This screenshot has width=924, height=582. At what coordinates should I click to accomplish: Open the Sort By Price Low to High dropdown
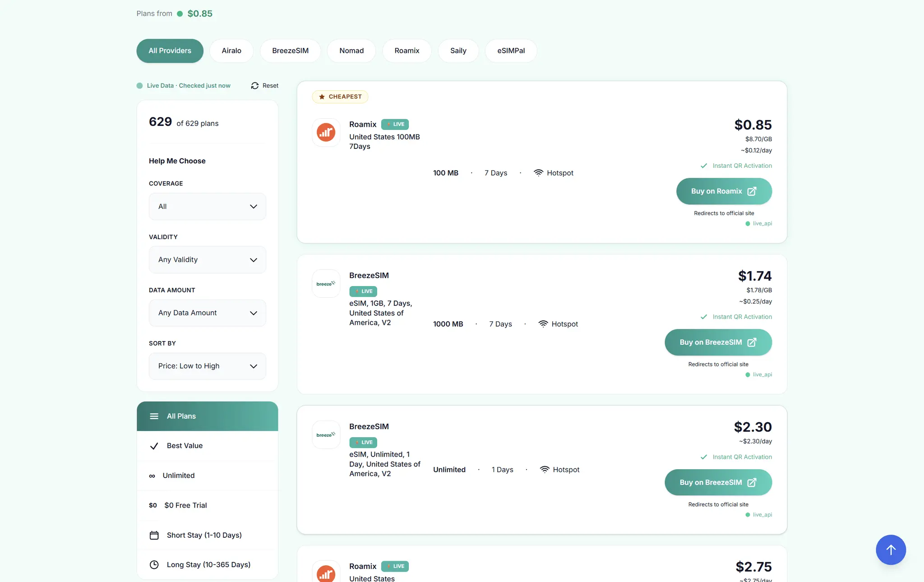(208, 366)
